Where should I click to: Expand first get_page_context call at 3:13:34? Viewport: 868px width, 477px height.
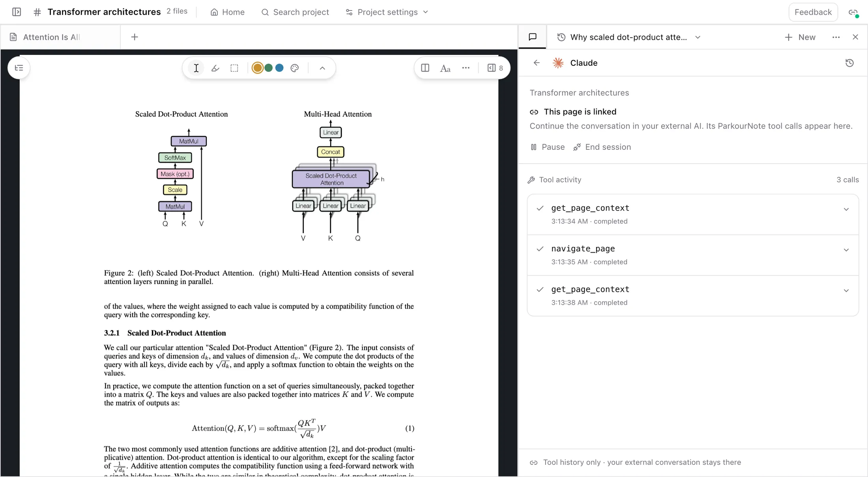click(x=693, y=214)
